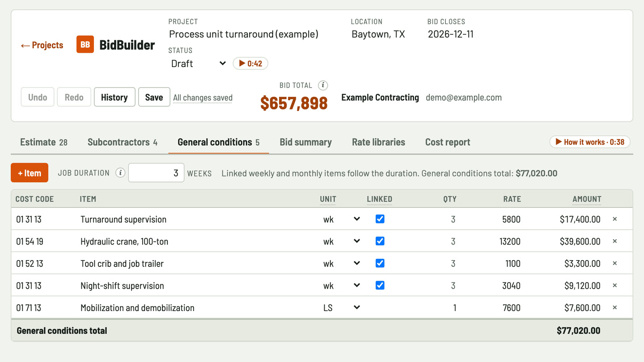Open the Bid Total info icon
Image resolution: width=644 pixels, height=362 pixels.
(x=323, y=85)
